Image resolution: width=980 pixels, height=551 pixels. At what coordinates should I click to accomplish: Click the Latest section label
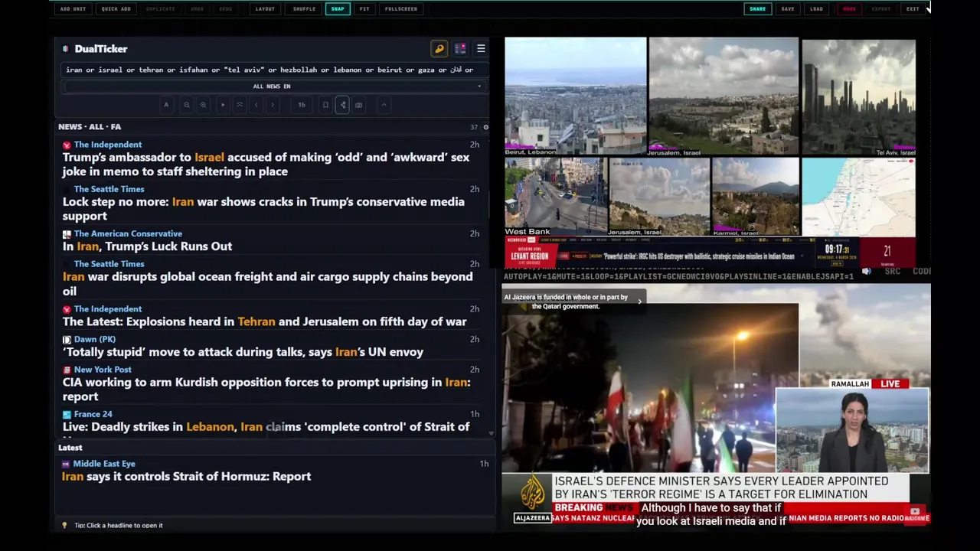pyautogui.click(x=70, y=448)
